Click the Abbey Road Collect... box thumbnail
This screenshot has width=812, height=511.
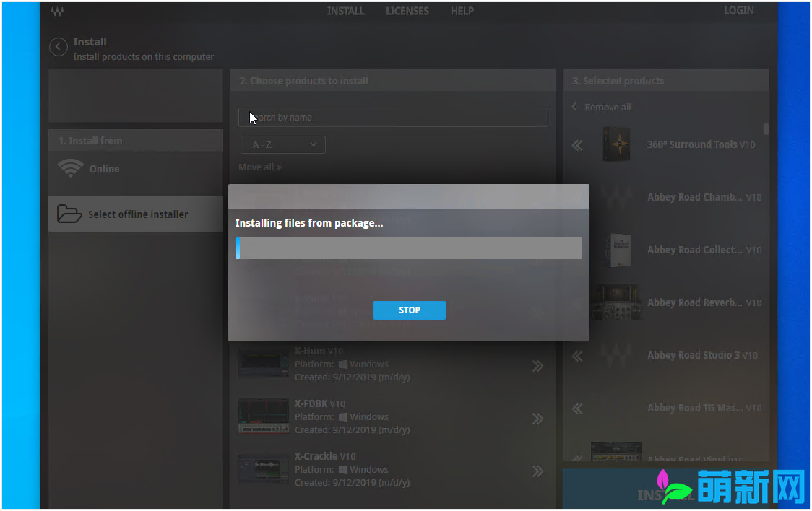618,250
